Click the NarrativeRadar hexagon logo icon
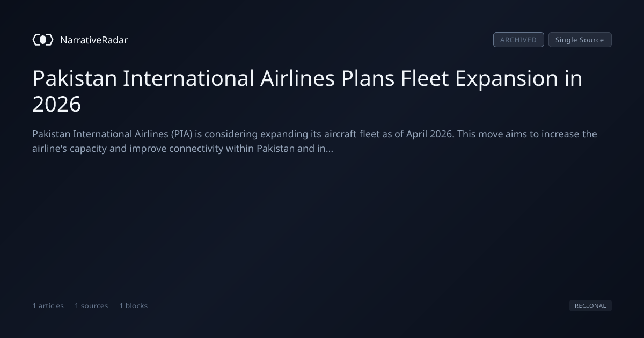This screenshot has width=644, height=338. pos(43,40)
